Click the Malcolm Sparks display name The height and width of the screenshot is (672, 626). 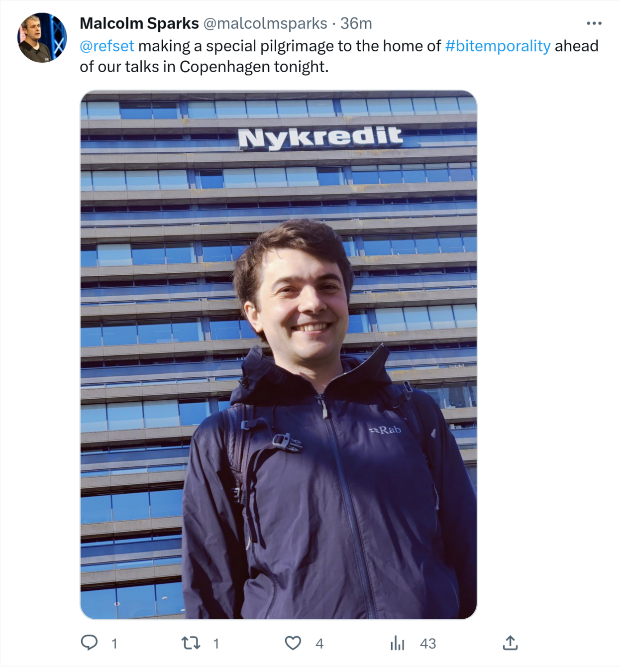tap(139, 23)
